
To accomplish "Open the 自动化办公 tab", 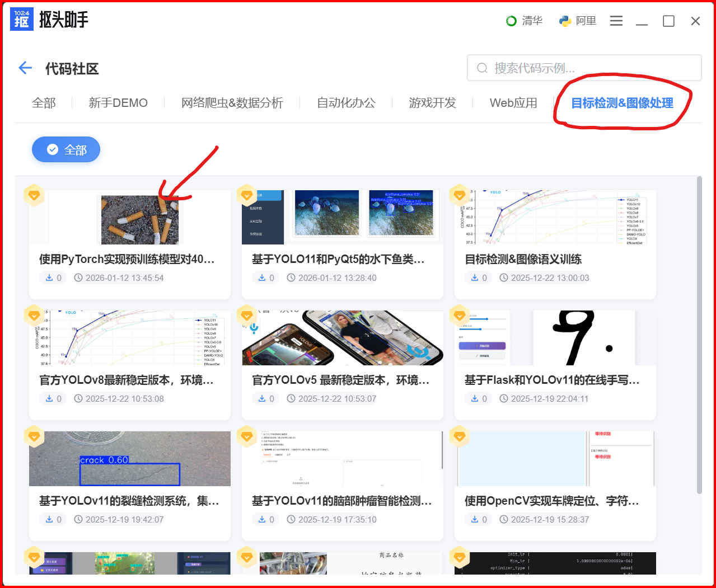I will pyautogui.click(x=346, y=103).
